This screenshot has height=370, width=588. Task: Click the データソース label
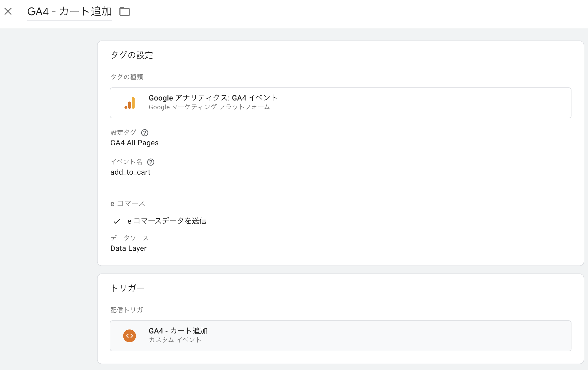tap(129, 238)
